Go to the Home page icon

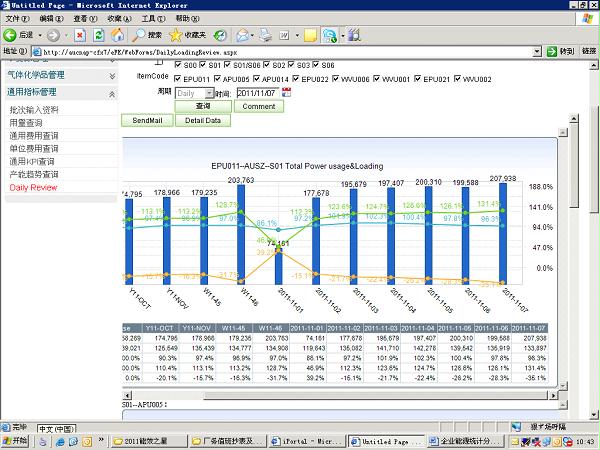pyautogui.click(x=117, y=36)
